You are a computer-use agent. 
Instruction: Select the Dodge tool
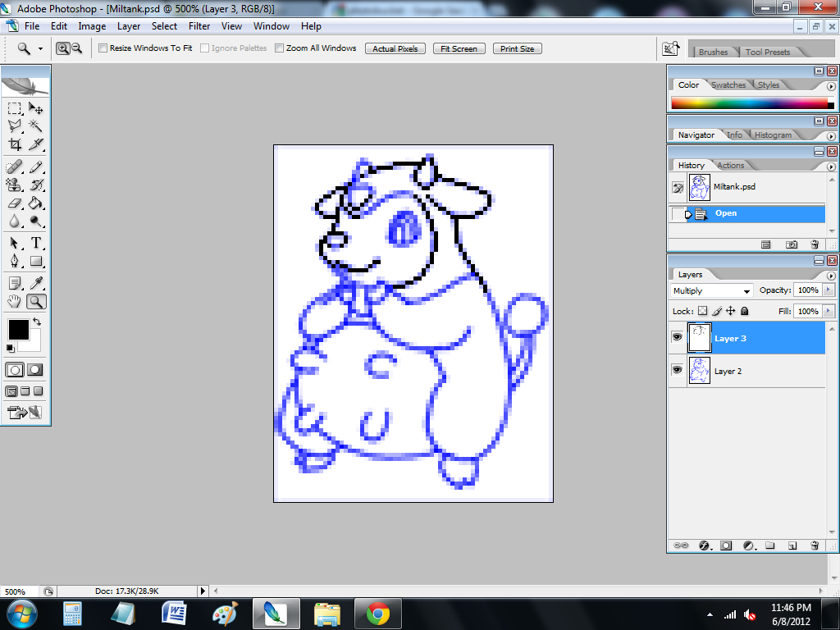(x=36, y=221)
